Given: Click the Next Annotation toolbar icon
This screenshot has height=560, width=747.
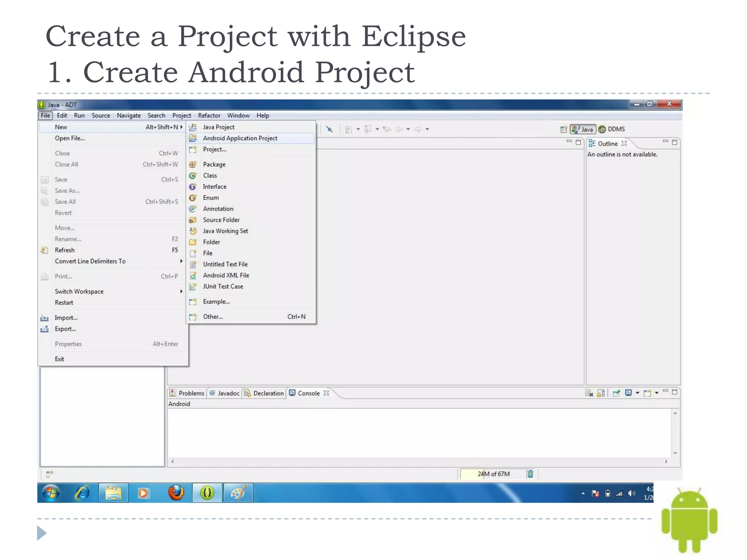Looking at the screenshot, I should [348, 129].
